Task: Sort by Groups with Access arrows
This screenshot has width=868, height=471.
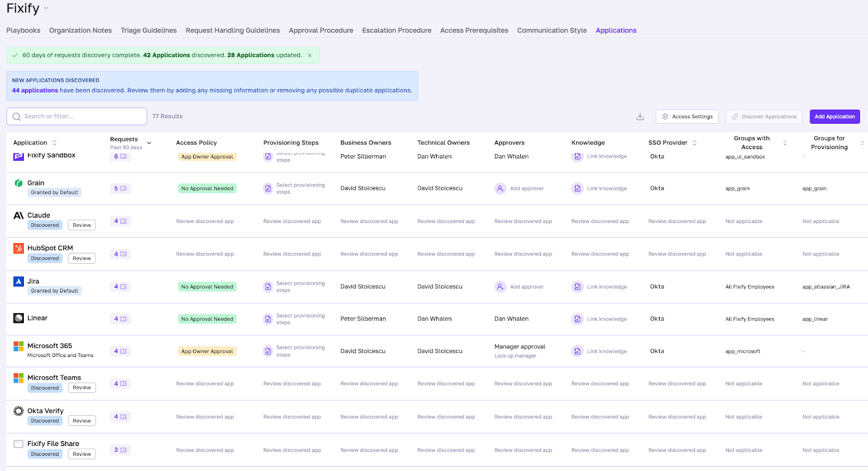Action: click(785, 143)
